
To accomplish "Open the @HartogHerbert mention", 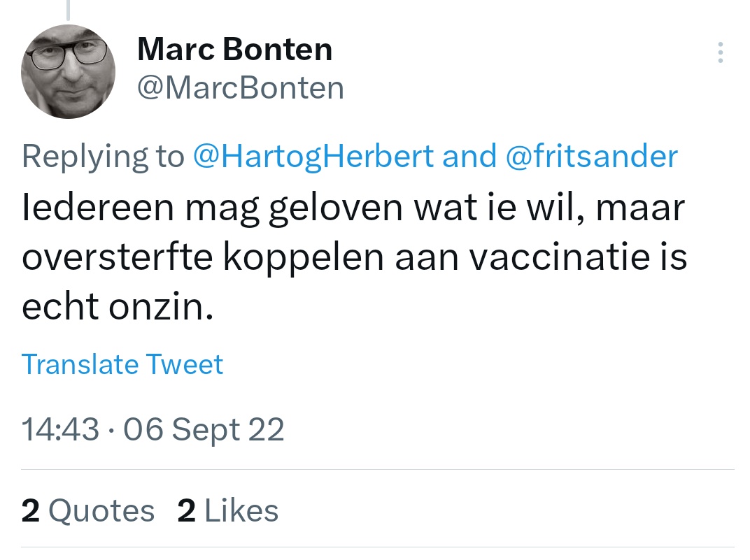I will [313, 157].
